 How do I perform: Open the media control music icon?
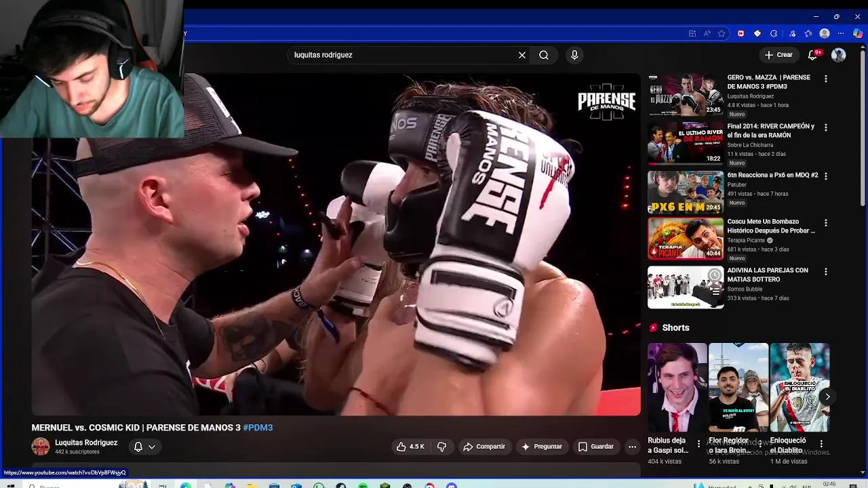pos(792,33)
